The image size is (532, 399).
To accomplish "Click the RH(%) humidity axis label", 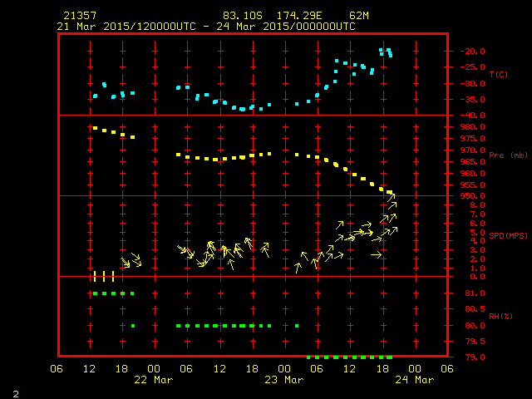I will click(500, 316).
